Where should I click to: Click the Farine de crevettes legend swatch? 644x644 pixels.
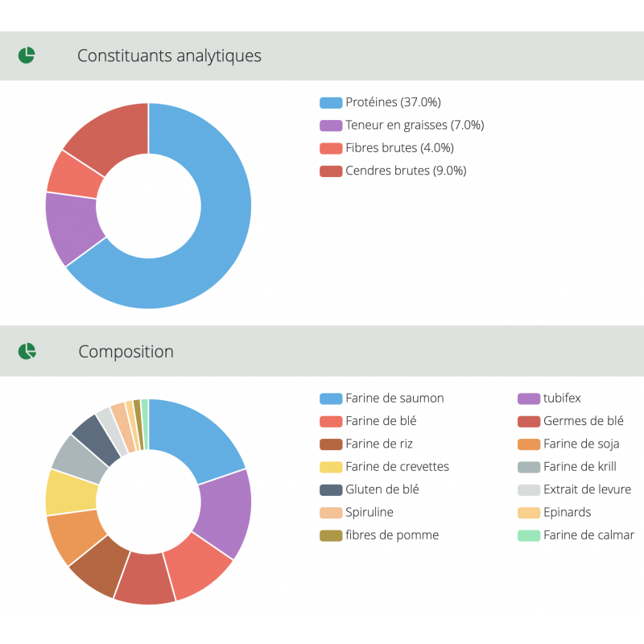coord(331,467)
